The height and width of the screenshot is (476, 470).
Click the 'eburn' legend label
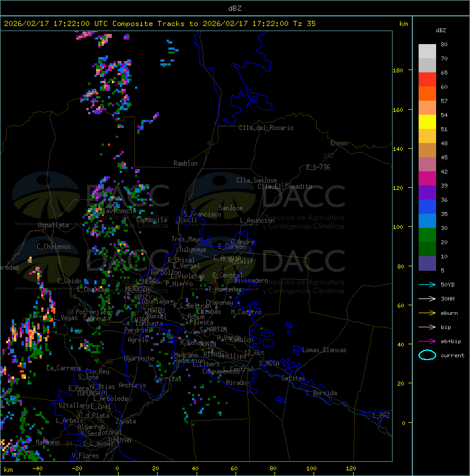[449, 313]
